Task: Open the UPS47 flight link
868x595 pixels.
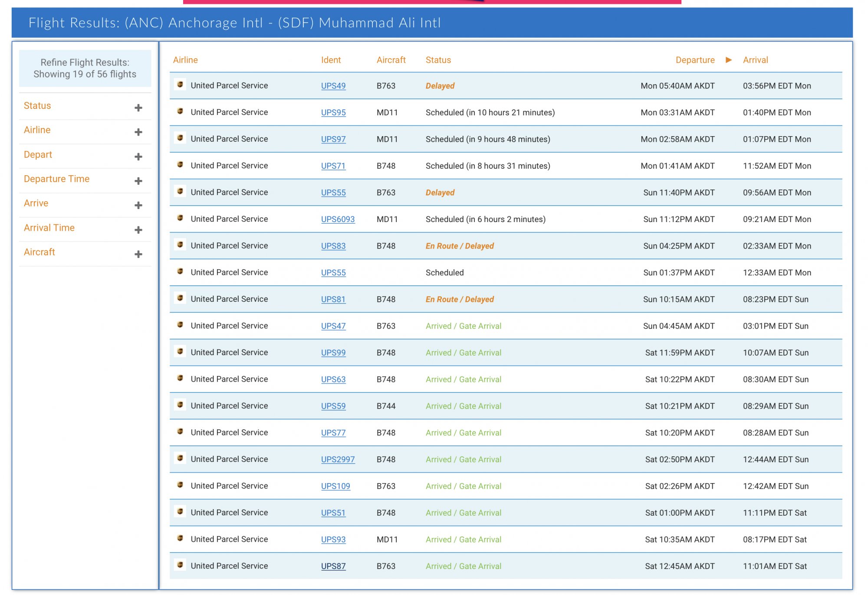Action: tap(333, 326)
